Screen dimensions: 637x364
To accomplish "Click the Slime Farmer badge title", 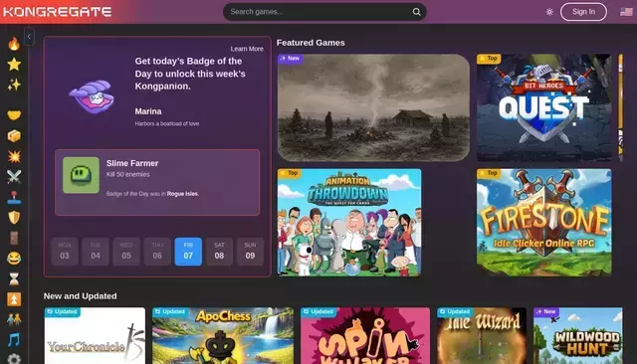I will (132, 163).
